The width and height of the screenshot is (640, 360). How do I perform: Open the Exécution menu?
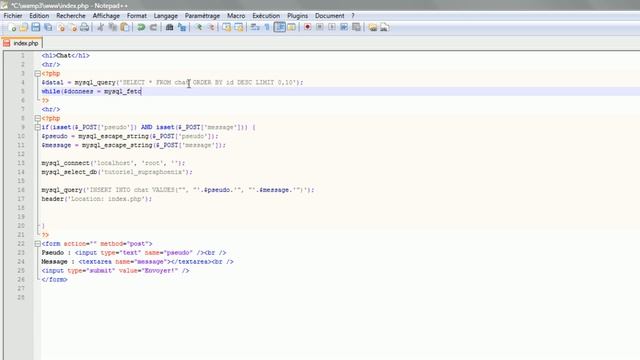tap(266, 16)
